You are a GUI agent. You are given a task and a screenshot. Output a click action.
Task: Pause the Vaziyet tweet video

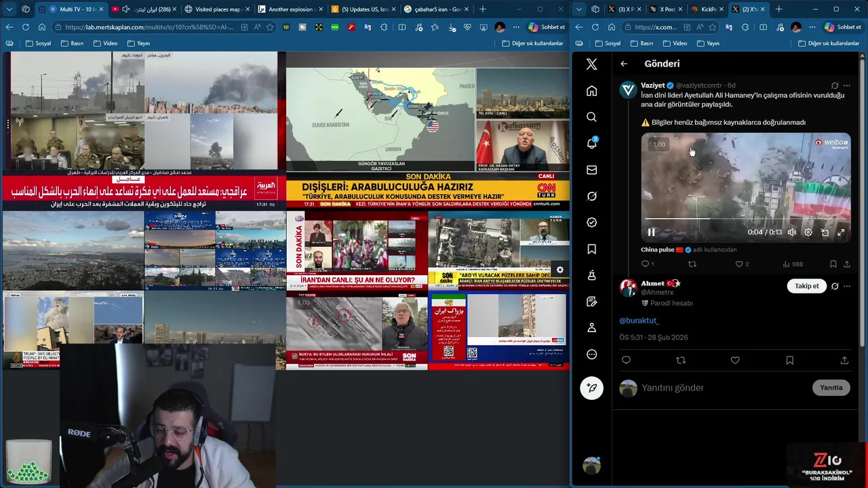651,232
